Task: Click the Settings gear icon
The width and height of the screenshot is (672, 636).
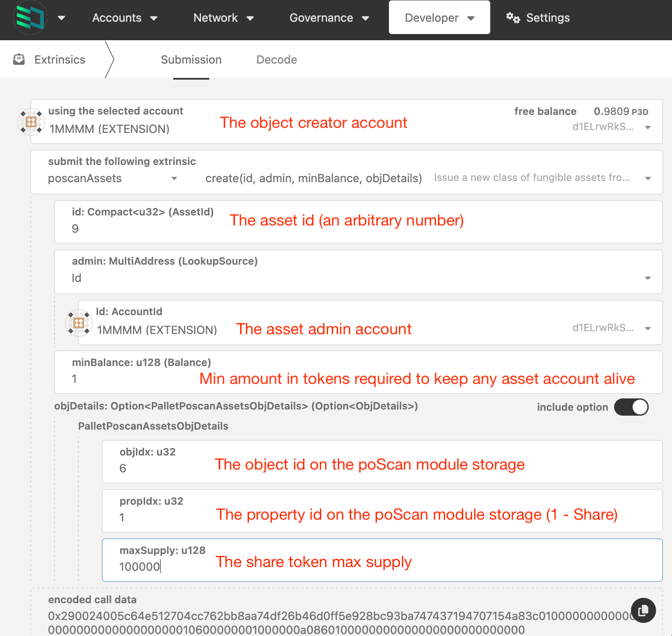Action: 513,18
